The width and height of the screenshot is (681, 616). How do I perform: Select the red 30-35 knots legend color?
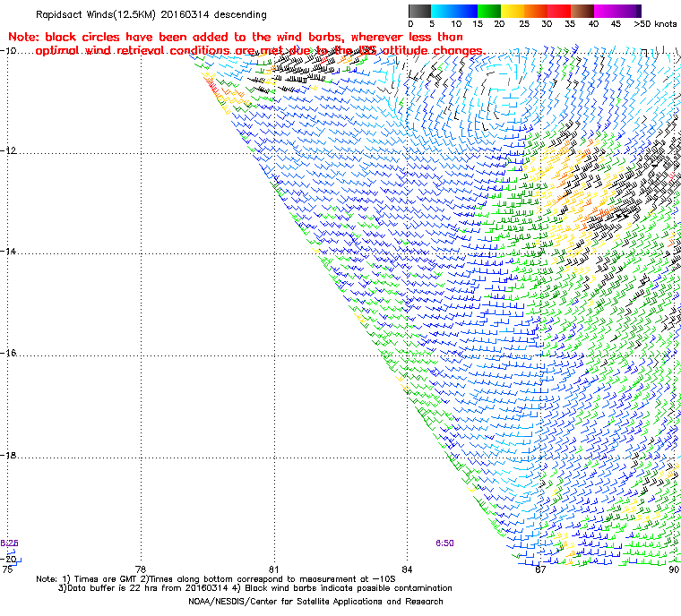pyautogui.click(x=559, y=11)
